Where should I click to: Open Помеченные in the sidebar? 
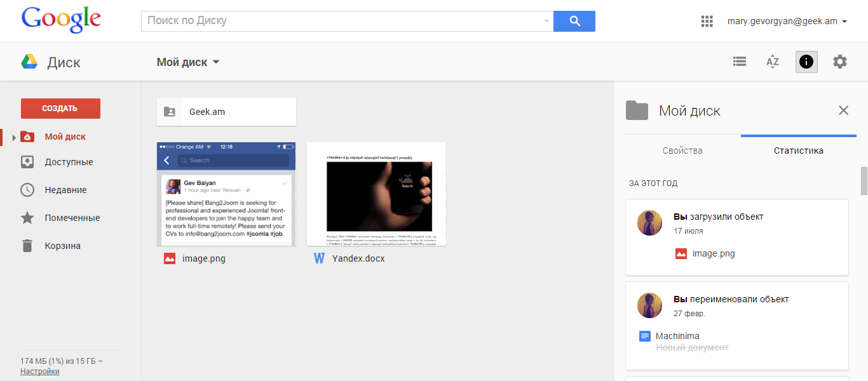point(72,218)
